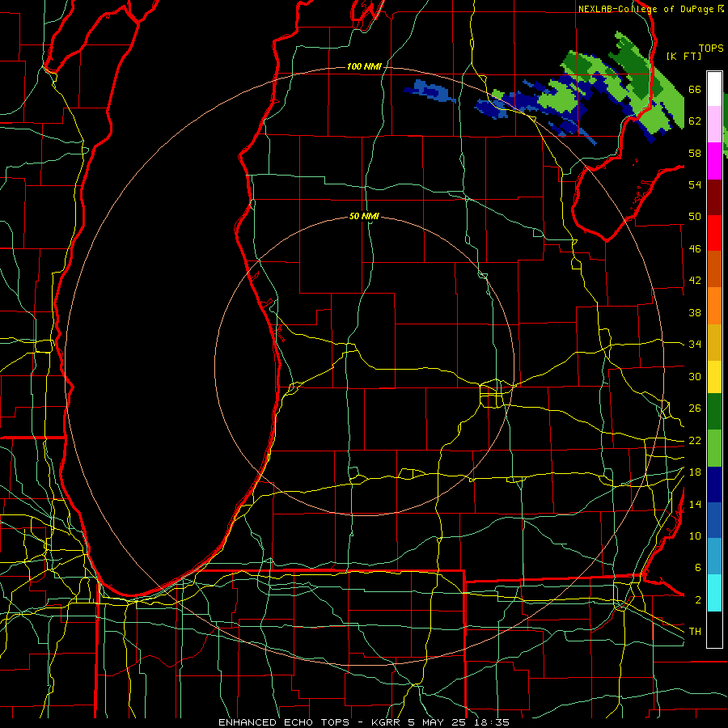Click the 66 legend value

click(x=695, y=89)
